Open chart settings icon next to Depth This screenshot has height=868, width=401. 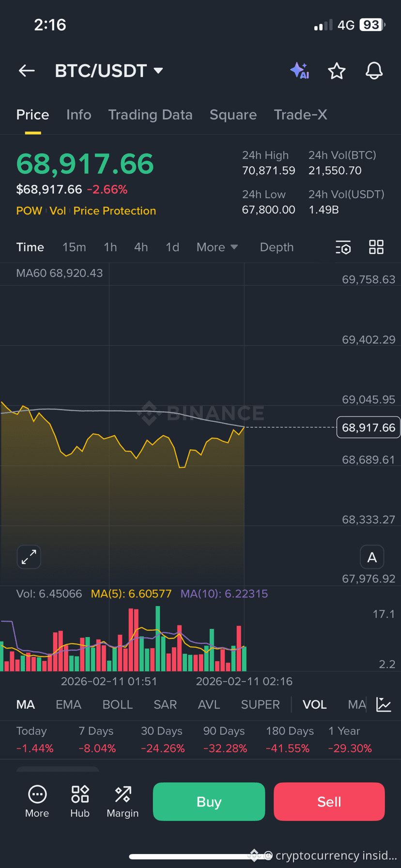(x=343, y=247)
